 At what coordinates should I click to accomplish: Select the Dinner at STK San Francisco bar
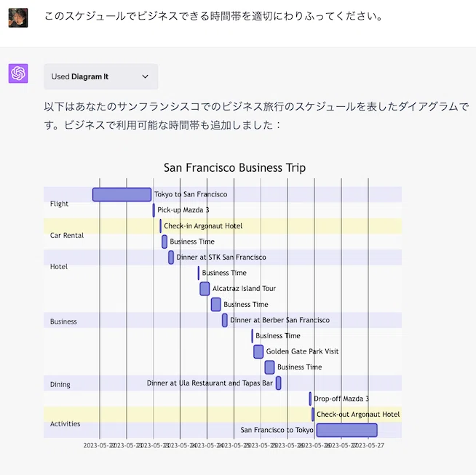point(171,258)
